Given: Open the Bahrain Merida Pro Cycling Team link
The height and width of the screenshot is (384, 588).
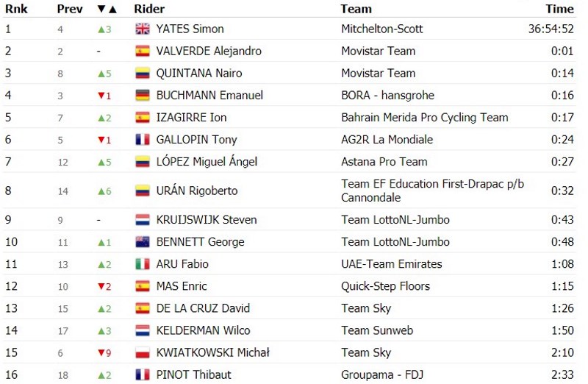Looking at the screenshot, I should click(425, 118).
